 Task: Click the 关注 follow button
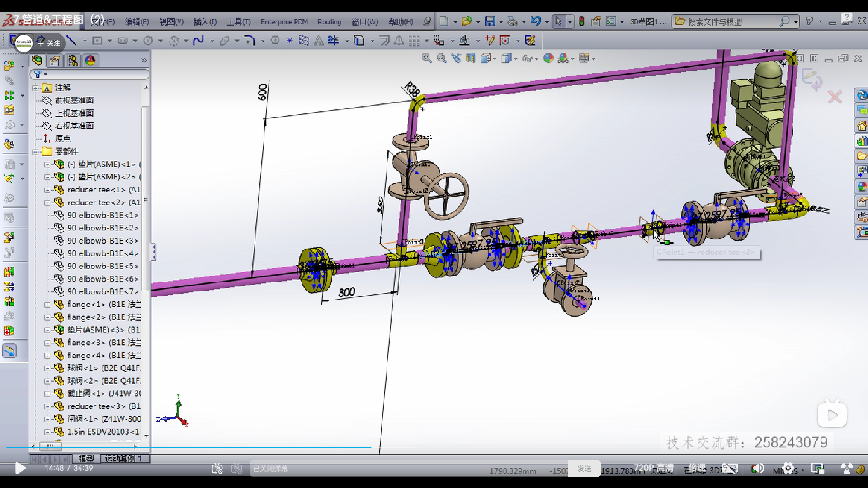pos(49,43)
